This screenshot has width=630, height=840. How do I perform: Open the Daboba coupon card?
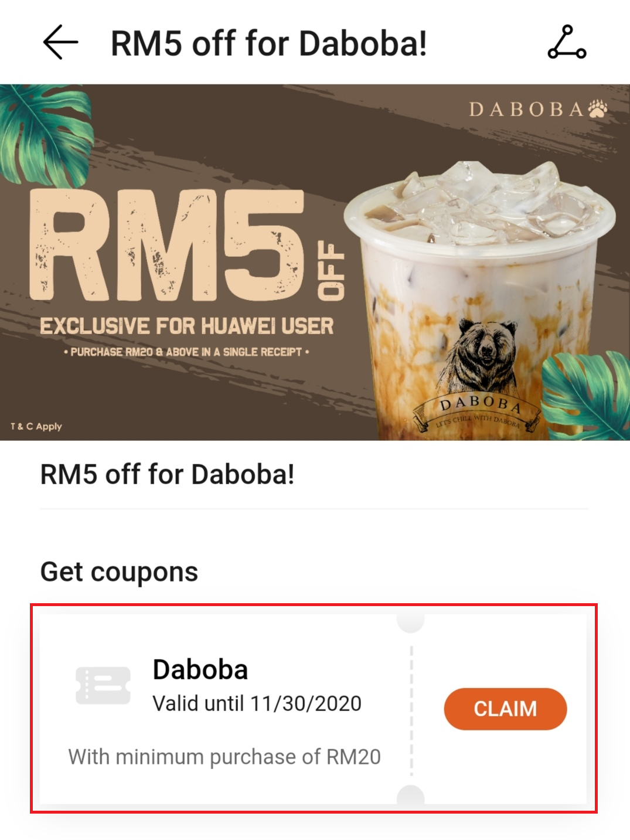click(313, 709)
